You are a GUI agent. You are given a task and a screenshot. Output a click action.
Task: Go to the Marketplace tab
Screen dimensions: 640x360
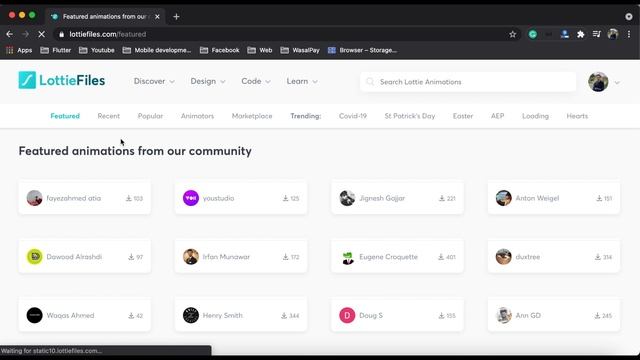click(252, 116)
